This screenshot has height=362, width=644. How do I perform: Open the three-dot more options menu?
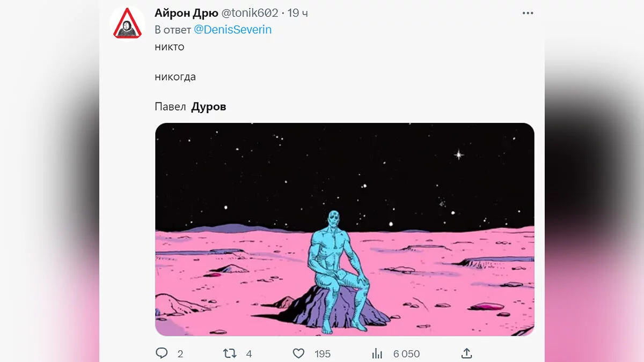click(x=528, y=13)
